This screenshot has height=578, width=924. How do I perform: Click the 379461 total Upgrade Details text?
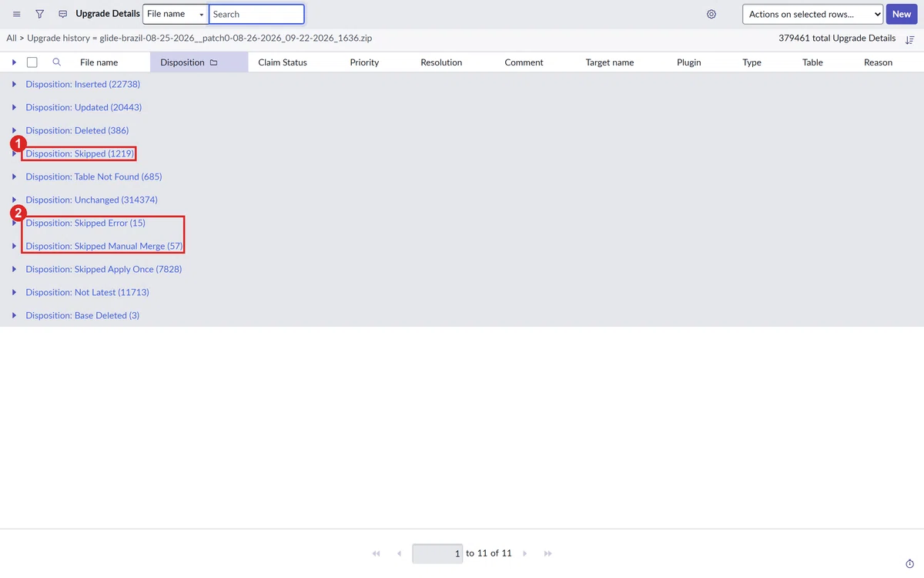point(837,38)
